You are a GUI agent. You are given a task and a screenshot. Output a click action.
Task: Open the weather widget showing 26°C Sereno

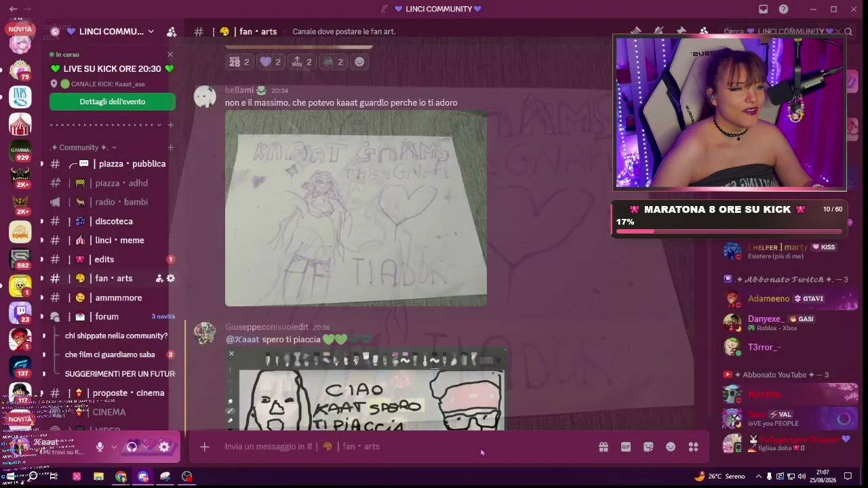tap(719, 476)
